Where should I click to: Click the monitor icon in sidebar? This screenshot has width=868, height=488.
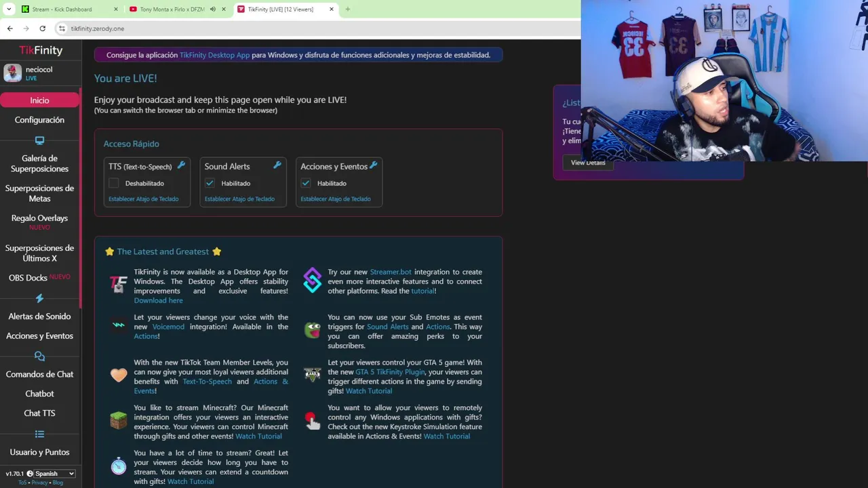pyautogui.click(x=39, y=140)
